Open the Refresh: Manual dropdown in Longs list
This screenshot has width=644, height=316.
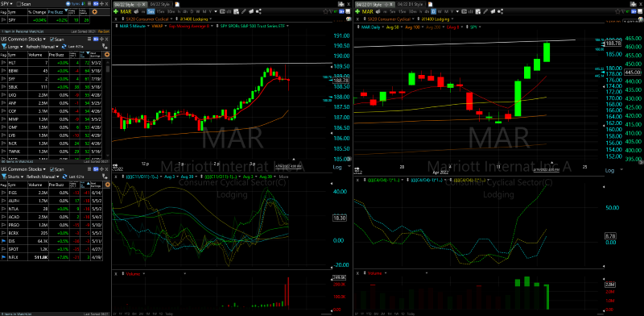click(x=42, y=47)
